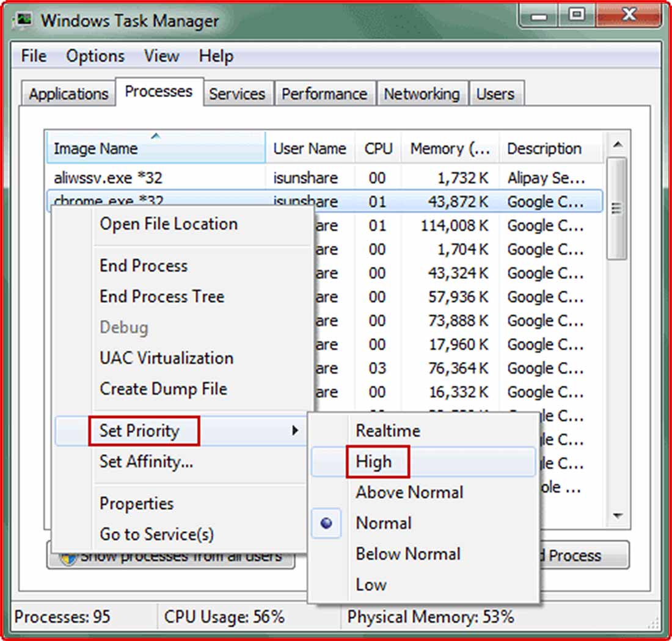The height and width of the screenshot is (641, 672).
Task: Click the process list scrollbar thumb
Action: [617, 209]
